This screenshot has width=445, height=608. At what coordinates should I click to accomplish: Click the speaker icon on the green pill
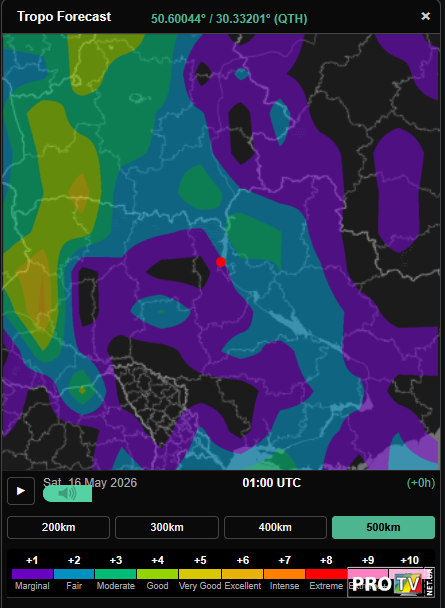click(67, 494)
